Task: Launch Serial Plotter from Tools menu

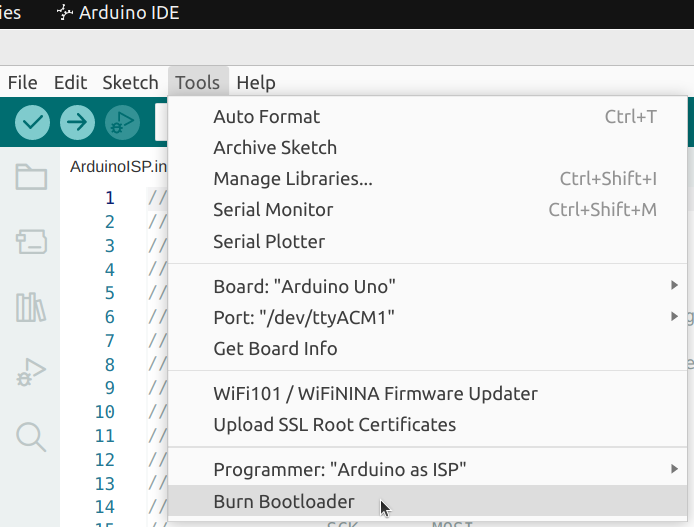Action: click(428, 242)
